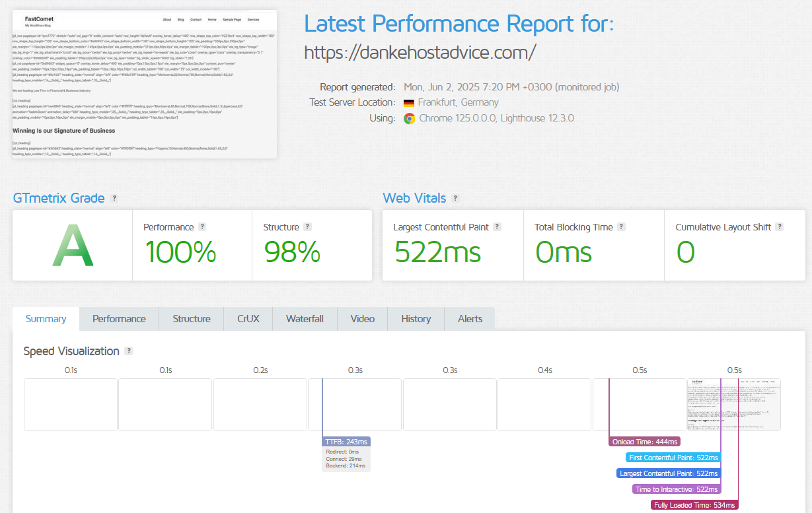Click the Performance 100% value
This screenshot has height=513, width=812.
[180, 252]
